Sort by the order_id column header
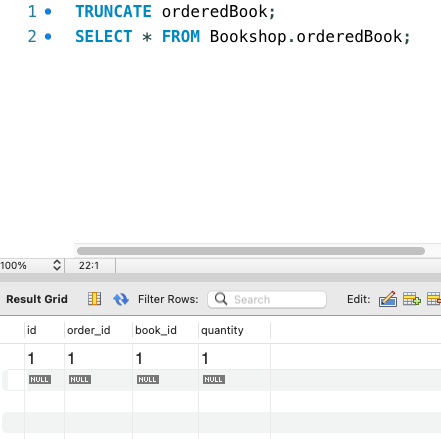Screen dimensions: 441x439 pyautogui.click(x=89, y=330)
